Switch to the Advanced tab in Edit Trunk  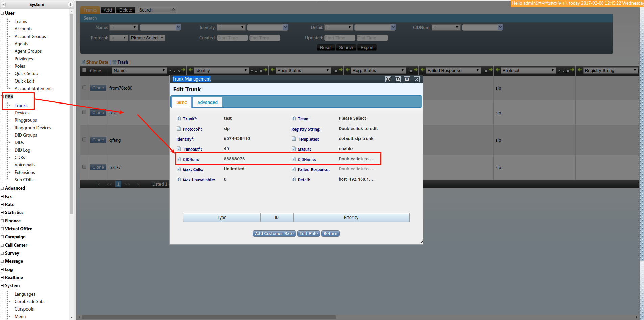click(x=207, y=102)
